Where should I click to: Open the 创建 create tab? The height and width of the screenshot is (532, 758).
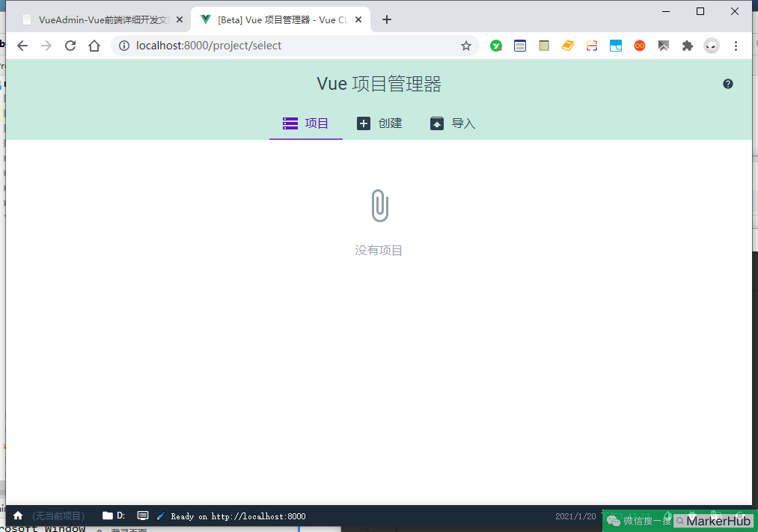(379, 123)
